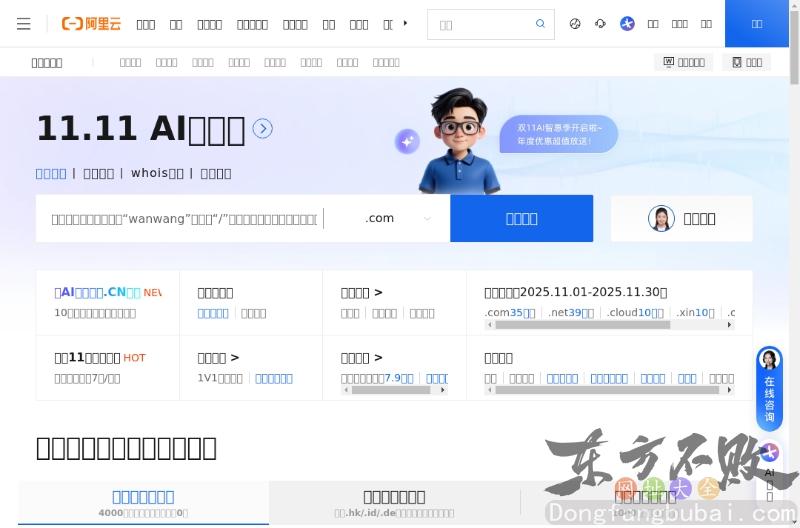800x528 pixels.
Task: Click the Aliyun logo
Action: [x=91, y=23]
